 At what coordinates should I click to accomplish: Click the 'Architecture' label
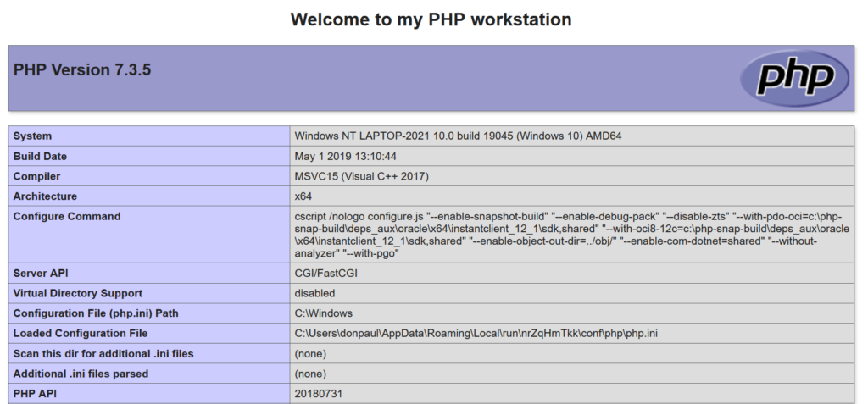coord(45,196)
